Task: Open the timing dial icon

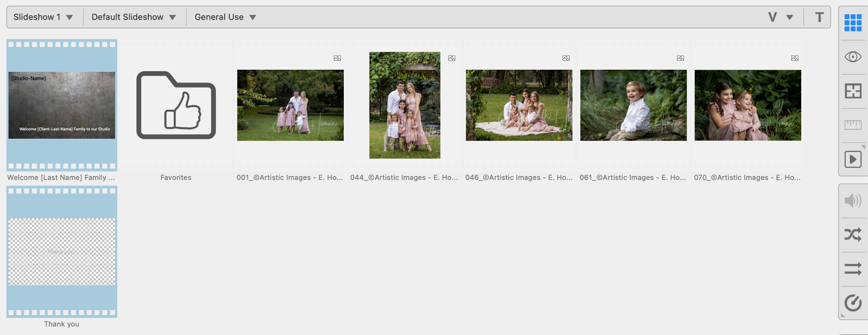Action: pyautogui.click(x=853, y=303)
